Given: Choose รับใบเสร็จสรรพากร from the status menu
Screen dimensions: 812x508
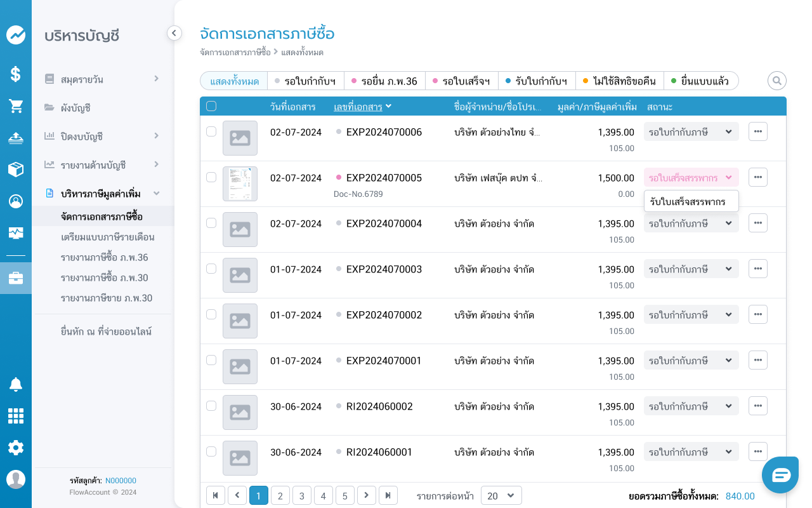Looking at the screenshot, I should pyautogui.click(x=691, y=202).
